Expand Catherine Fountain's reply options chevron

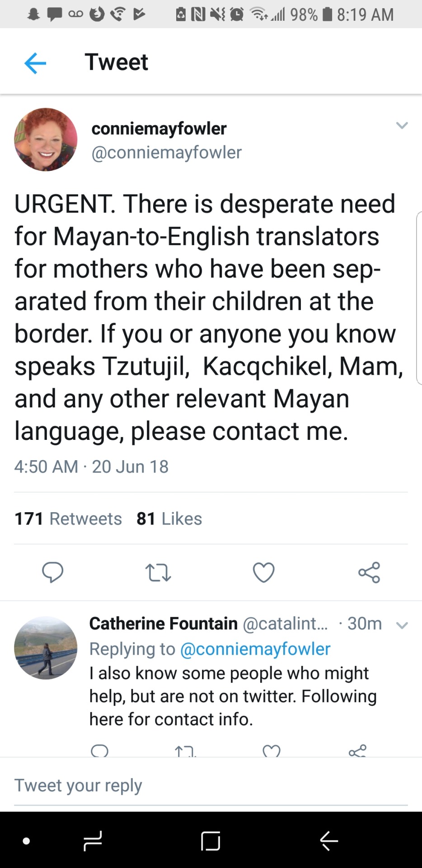coord(402,625)
